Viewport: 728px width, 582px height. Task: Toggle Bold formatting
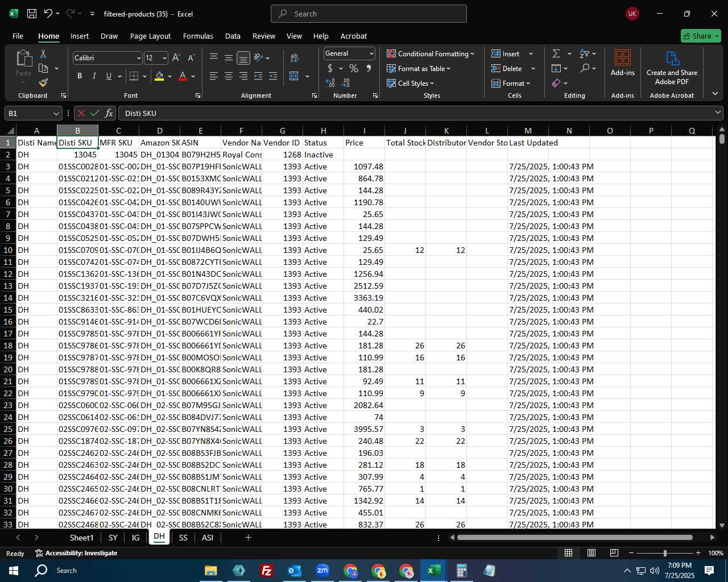(x=80, y=76)
